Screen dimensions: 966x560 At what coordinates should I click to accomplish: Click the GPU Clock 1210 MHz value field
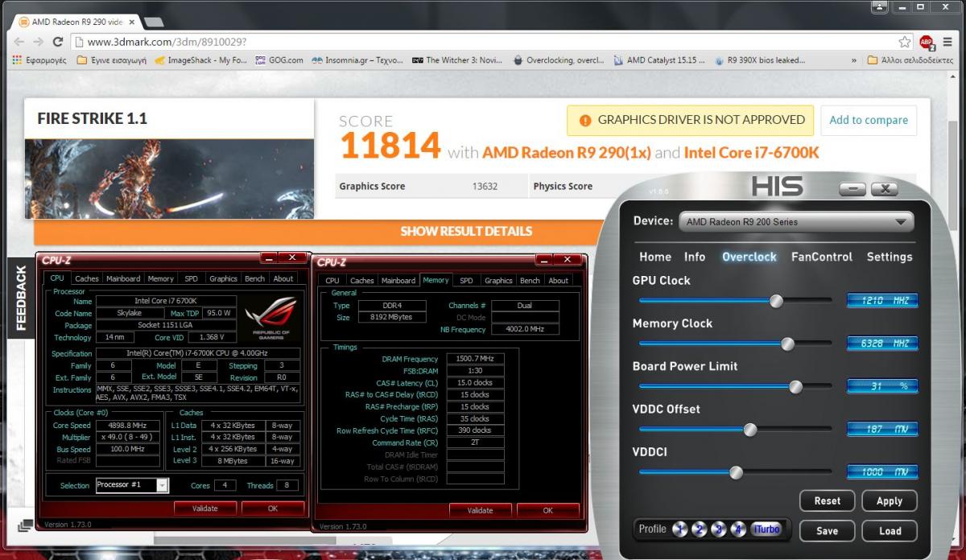882,301
